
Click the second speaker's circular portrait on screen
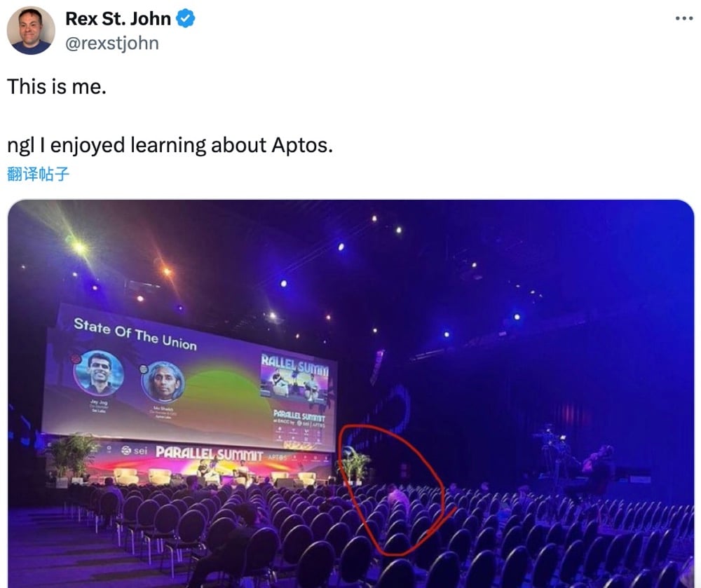[163, 382]
